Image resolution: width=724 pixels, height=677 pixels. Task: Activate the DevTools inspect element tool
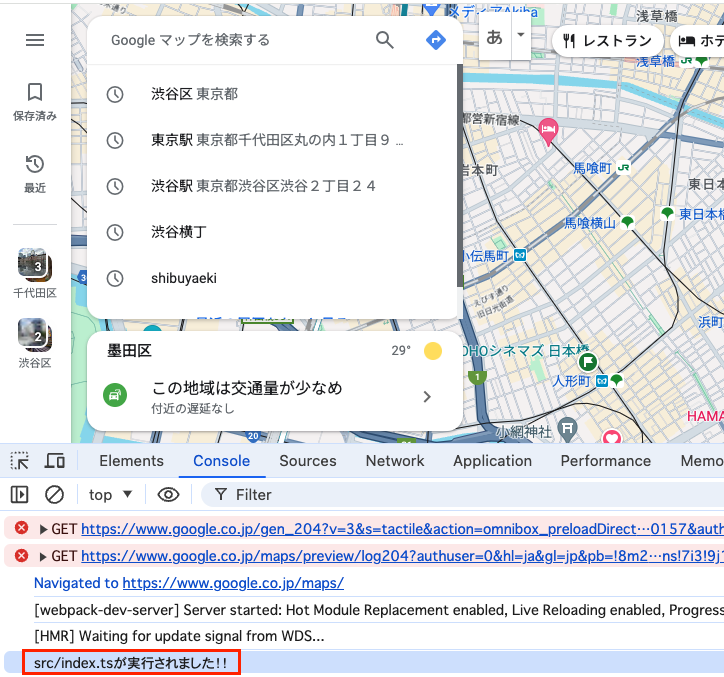pos(19,461)
